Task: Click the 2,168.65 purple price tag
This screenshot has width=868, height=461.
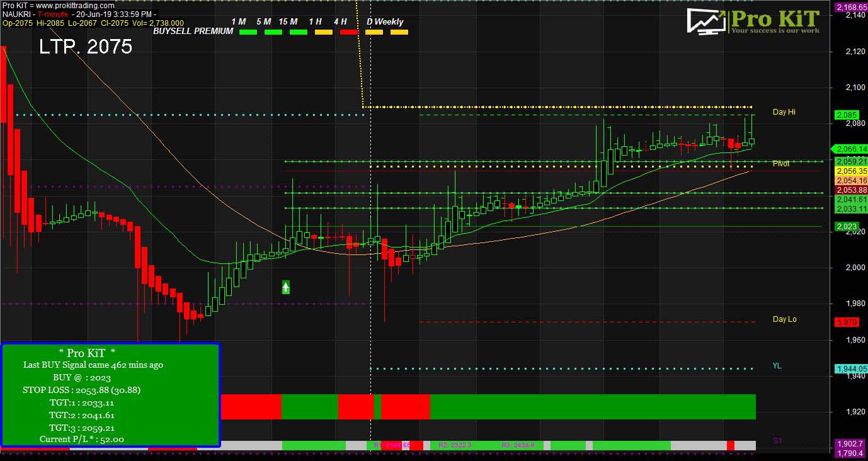Action: click(850, 7)
